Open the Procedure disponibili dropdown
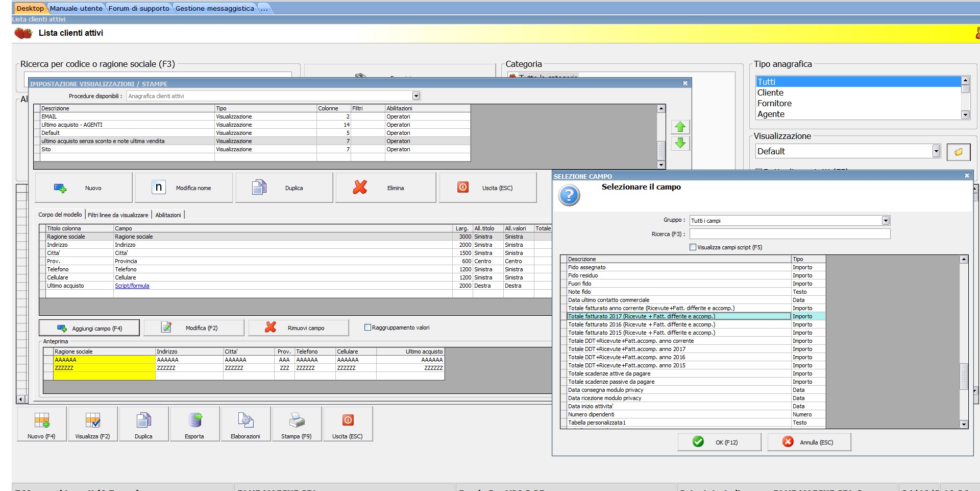Viewport: 980px width, 491px height. [x=416, y=96]
